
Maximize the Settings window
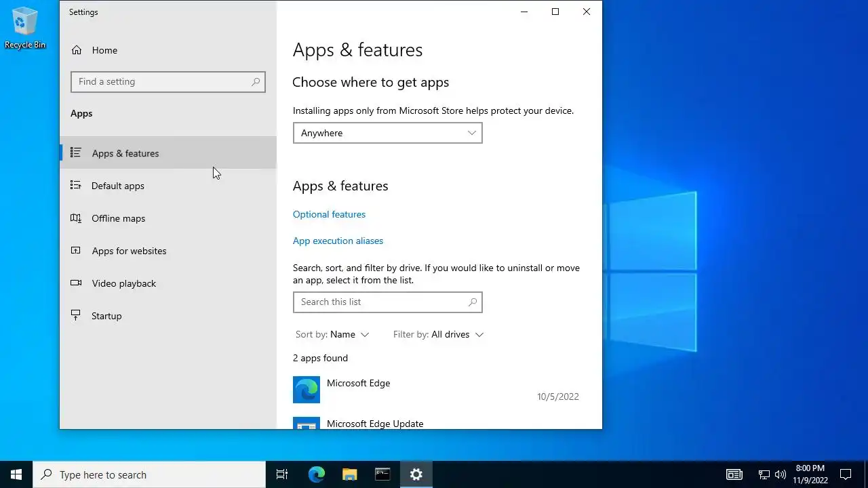[555, 12]
